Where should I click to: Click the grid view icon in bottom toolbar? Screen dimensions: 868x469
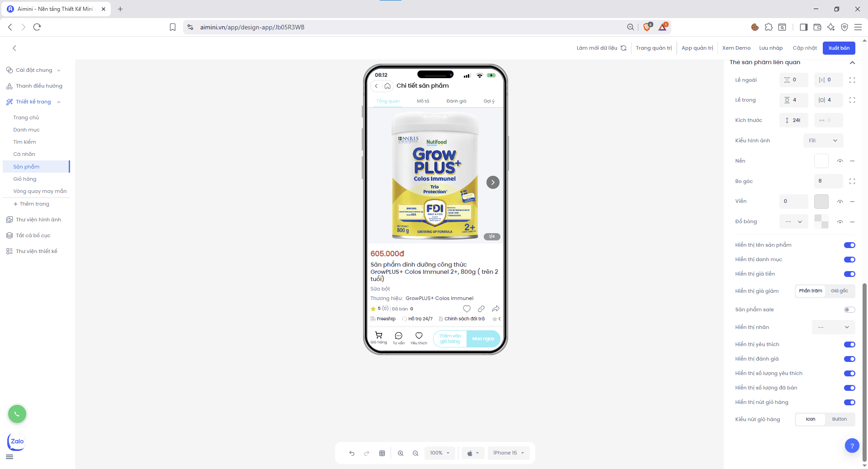382,453
